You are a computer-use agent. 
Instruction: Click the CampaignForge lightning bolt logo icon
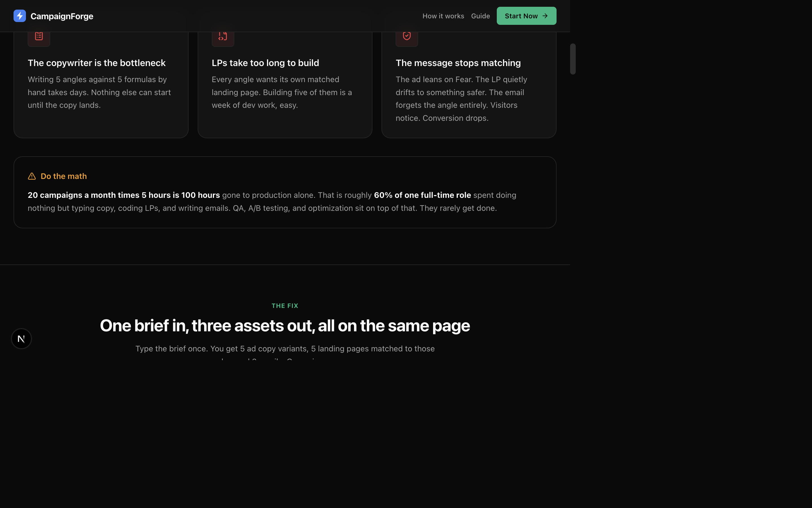[20, 16]
